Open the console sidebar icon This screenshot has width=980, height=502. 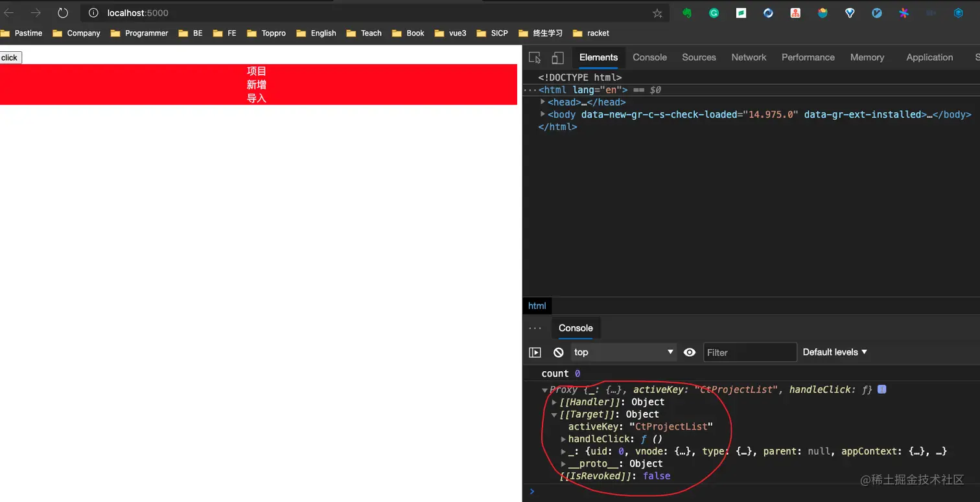[535, 352]
